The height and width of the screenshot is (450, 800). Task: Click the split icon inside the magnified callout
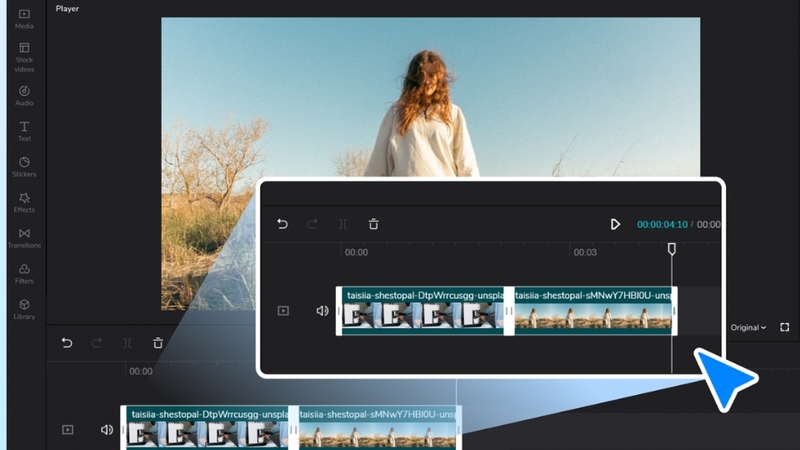343,224
